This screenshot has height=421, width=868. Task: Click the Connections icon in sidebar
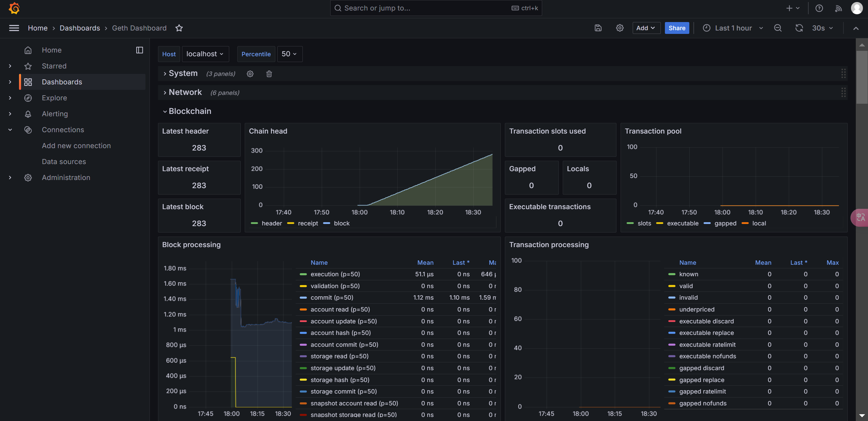[x=28, y=130]
